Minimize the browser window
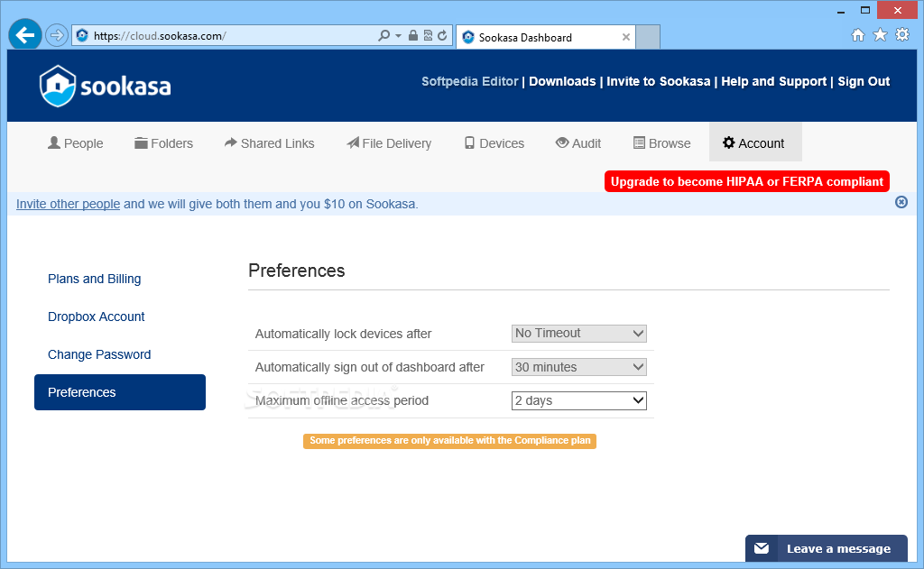Image resolution: width=924 pixels, height=569 pixels. tap(841, 11)
